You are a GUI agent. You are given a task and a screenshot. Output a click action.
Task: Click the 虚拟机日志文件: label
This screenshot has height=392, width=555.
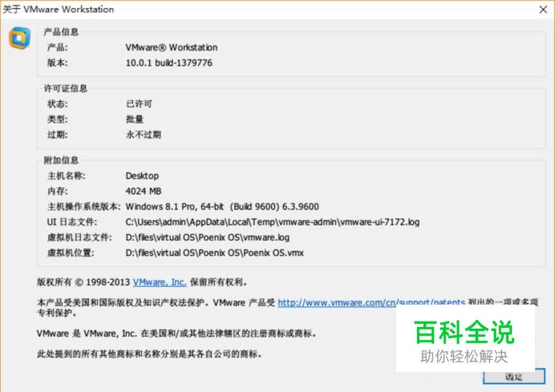click(x=79, y=237)
